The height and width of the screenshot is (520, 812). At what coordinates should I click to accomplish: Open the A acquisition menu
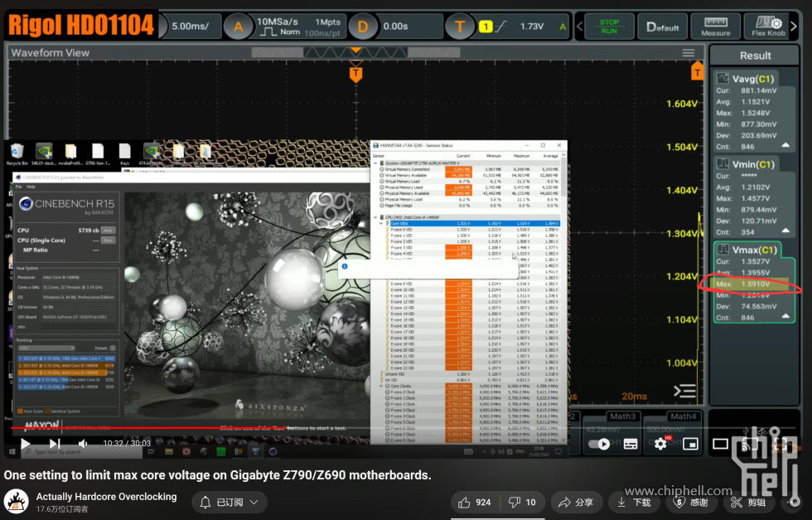(x=239, y=27)
